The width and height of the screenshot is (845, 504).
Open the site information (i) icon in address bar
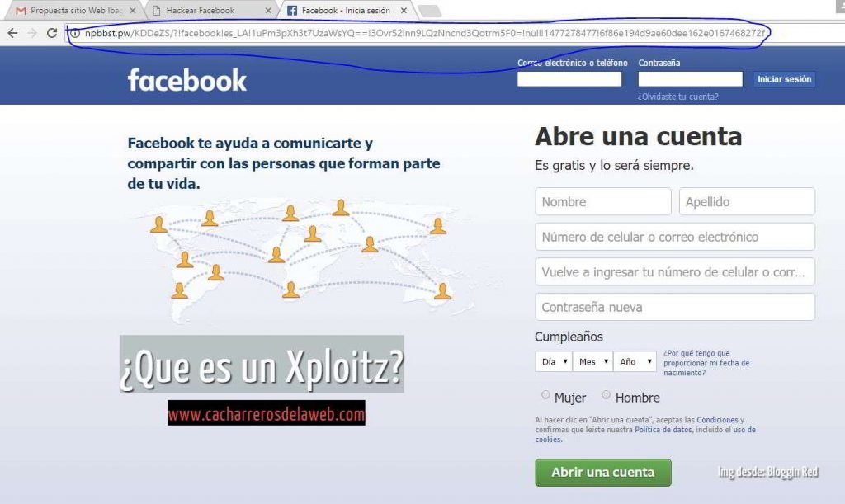[74, 35]
